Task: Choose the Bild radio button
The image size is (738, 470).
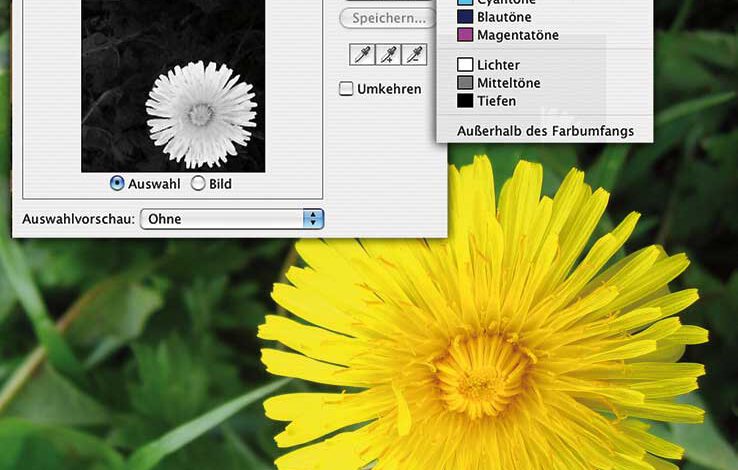Action: click(x=198, y=183)
